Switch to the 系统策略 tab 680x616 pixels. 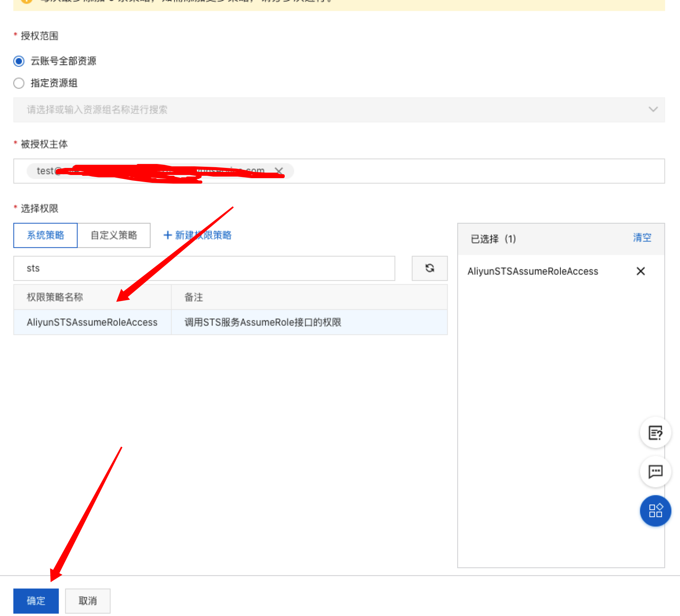(45, 235)
